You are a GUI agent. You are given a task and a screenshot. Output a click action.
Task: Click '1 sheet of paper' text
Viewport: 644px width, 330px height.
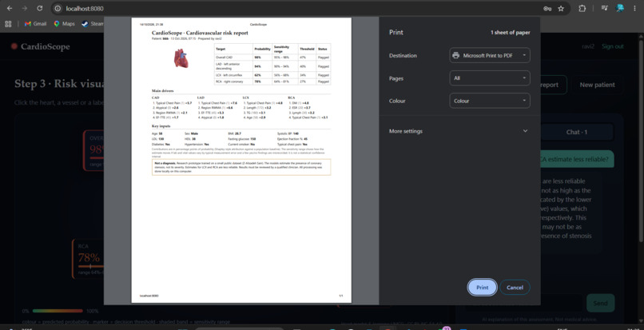tap(510, 33)
